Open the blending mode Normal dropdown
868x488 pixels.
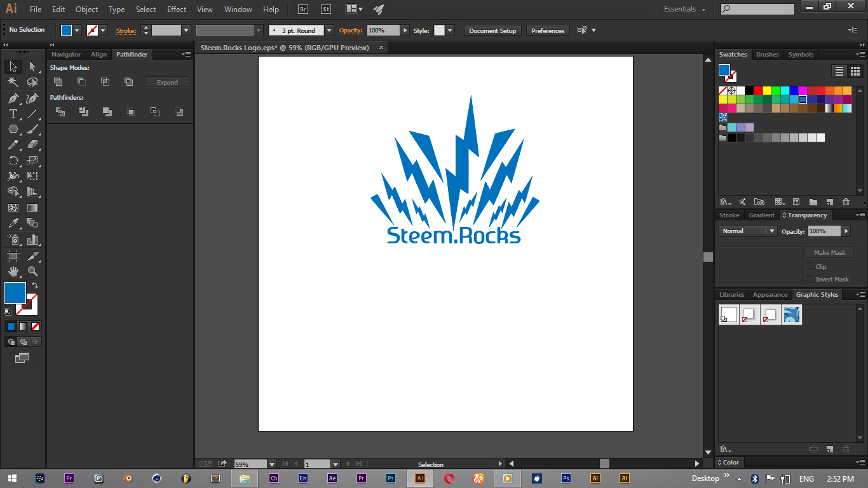coord(748,231)
